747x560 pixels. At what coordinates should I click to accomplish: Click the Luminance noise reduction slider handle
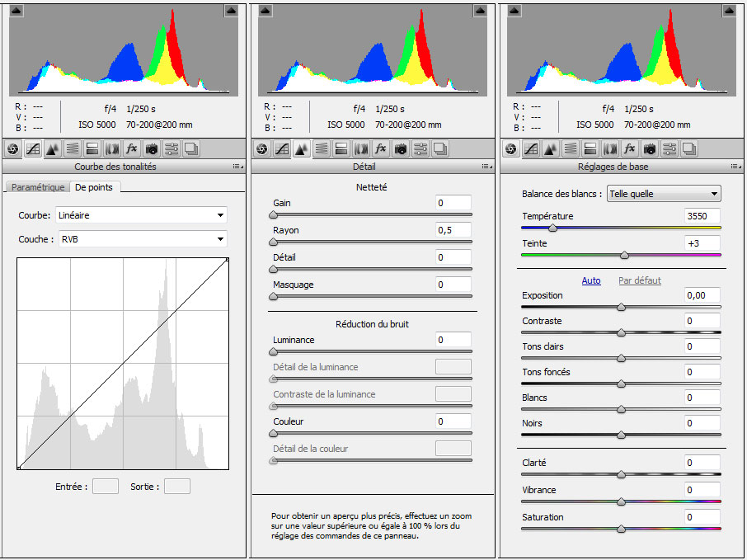point(274,352)
